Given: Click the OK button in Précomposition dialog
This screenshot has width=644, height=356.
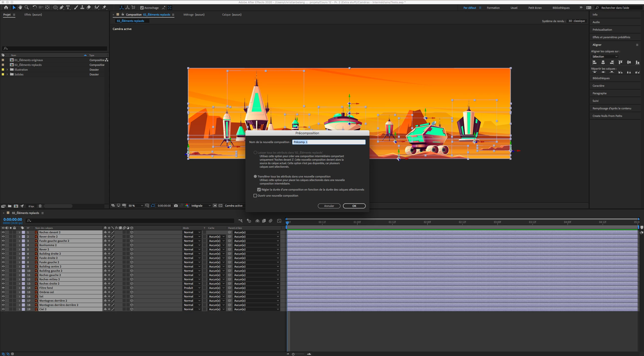Looking at the screenshot, I should pos(354,206).
